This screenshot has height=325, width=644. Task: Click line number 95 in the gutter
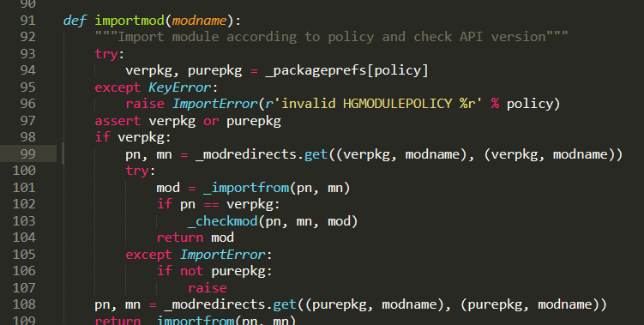point(28,87)
